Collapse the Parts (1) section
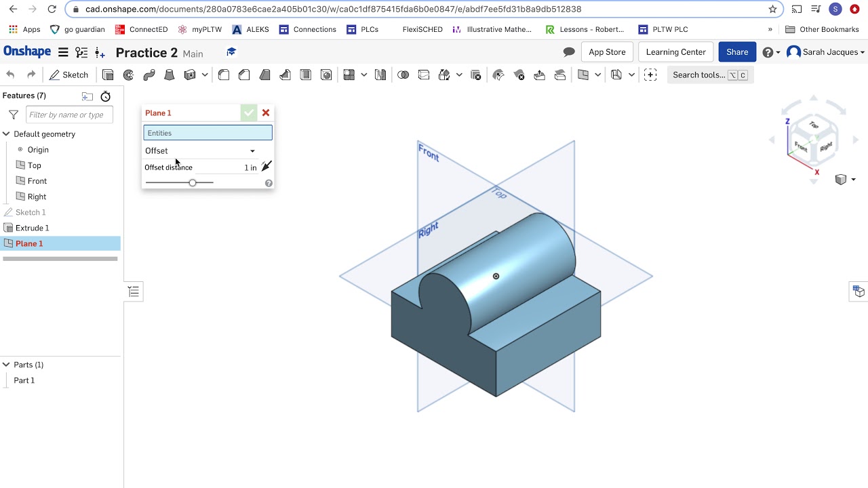Image resolution: width=868 pixels, height=488 pixels. tap(6, 365)
